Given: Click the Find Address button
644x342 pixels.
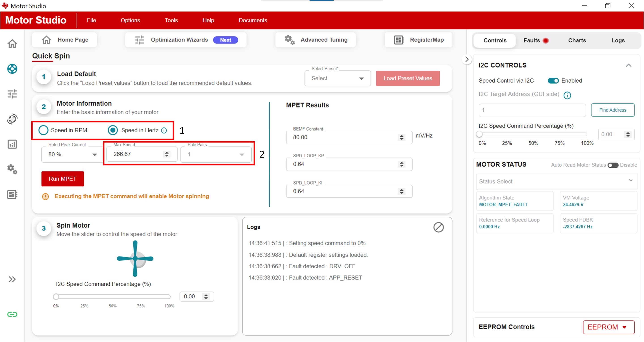Looking at the screenshot, I should 612,110.
